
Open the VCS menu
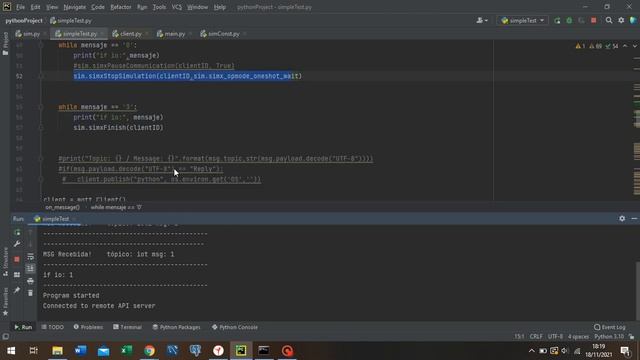(x=177, y=7)
